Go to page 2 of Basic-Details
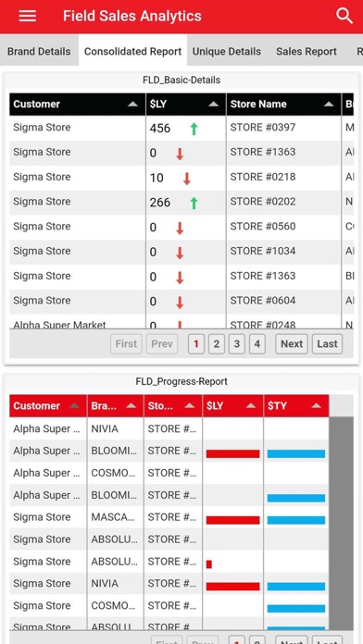363x644 pixels. 217,344
